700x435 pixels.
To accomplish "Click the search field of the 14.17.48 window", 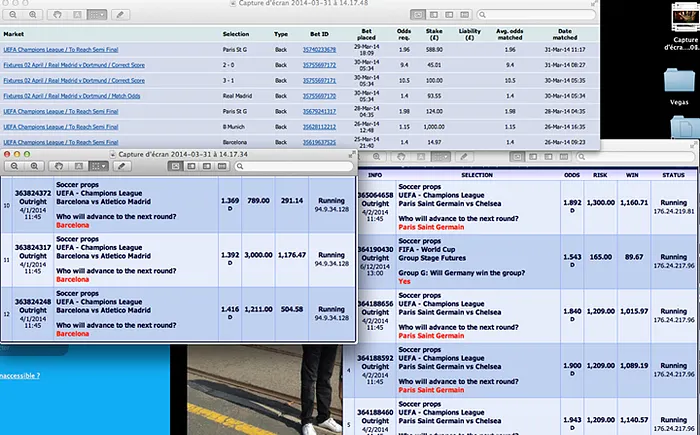I will (x=536, y=15).
